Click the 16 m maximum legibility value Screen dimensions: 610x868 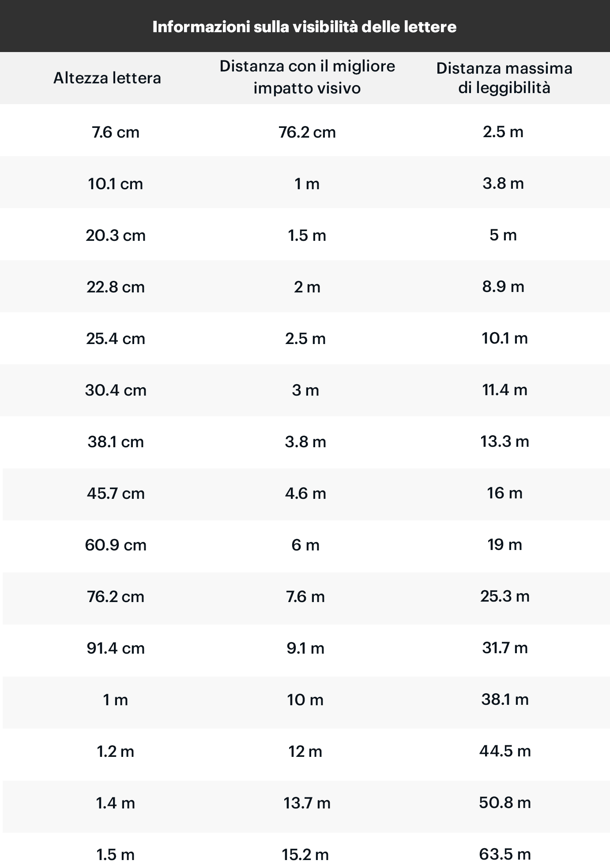[x=505, y=493]
